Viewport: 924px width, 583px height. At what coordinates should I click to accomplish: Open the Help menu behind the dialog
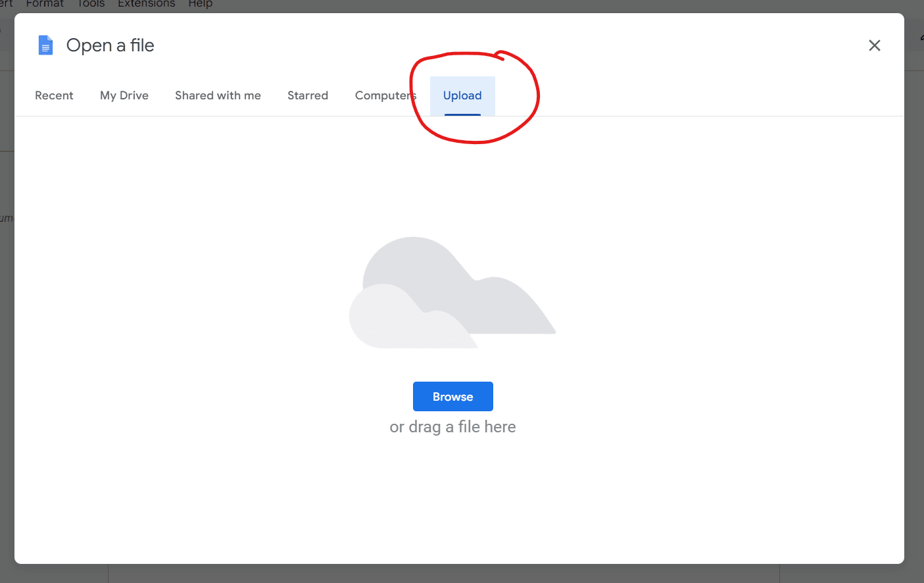click(200, 3)
